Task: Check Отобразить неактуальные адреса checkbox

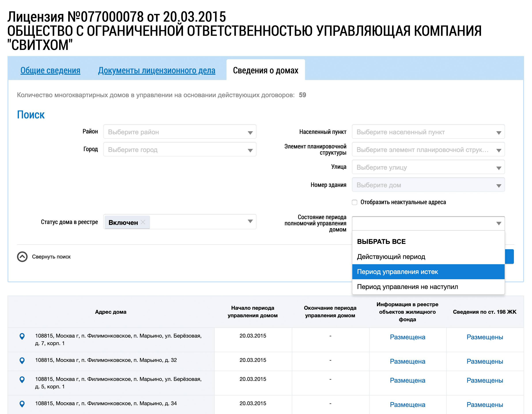Action: [355, 202]
